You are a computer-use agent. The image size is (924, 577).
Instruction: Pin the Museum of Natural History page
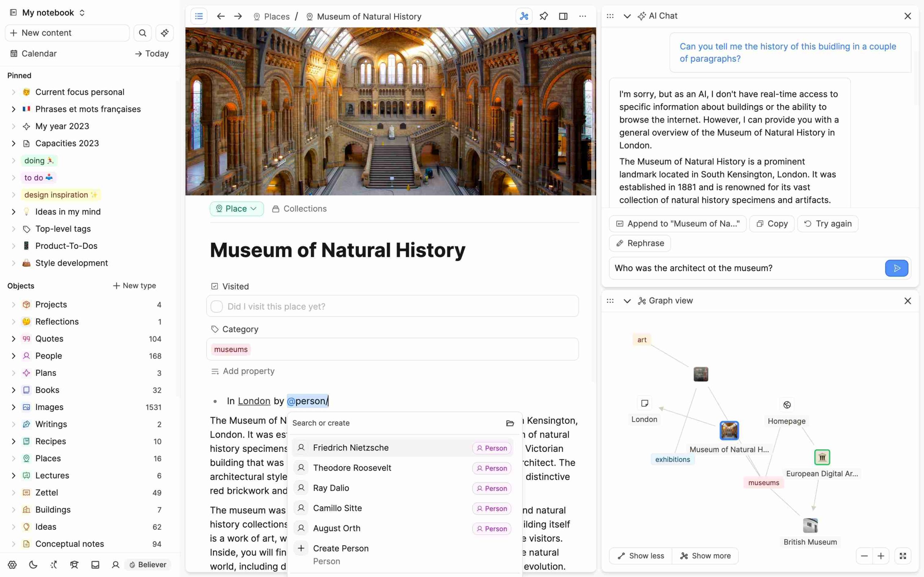pos(544,16)
